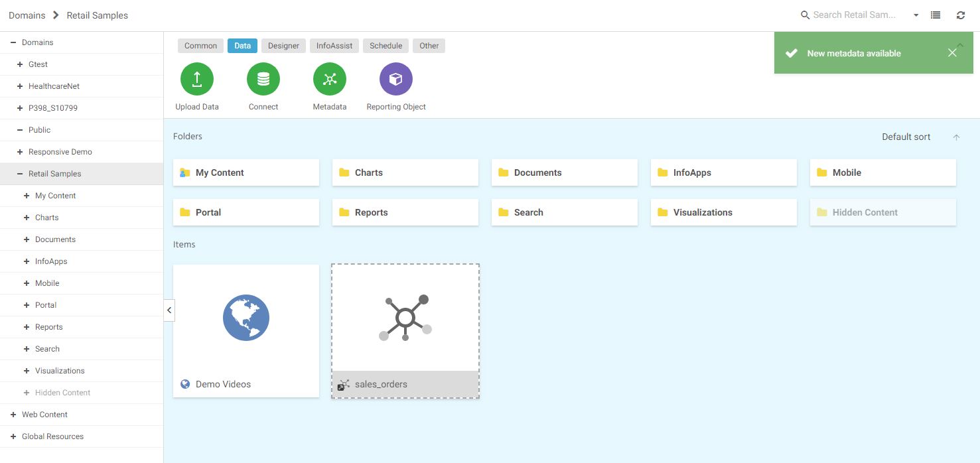Open search options dropdown arrow
Viewport: 980px width, 463px height.
coord(916,15)
